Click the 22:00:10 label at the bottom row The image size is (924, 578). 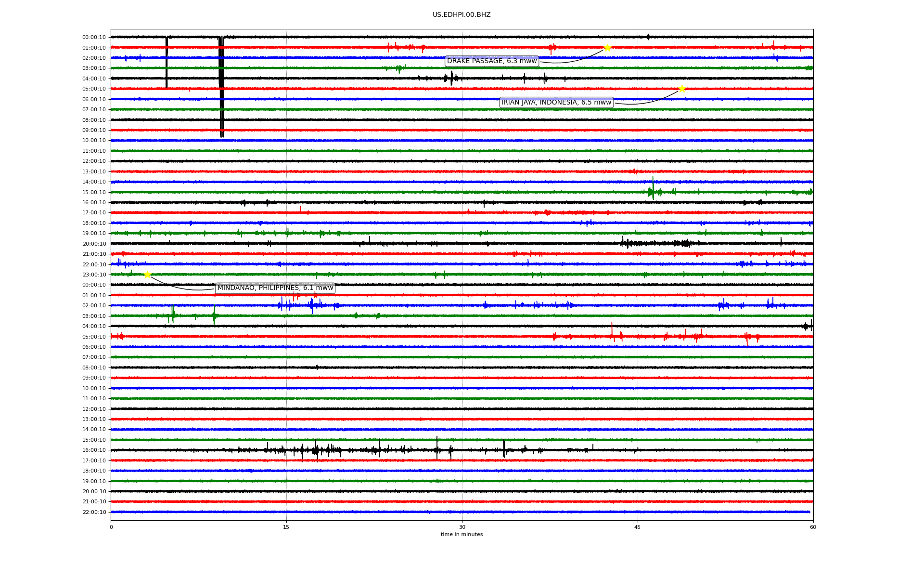click(x=94, y=512)
